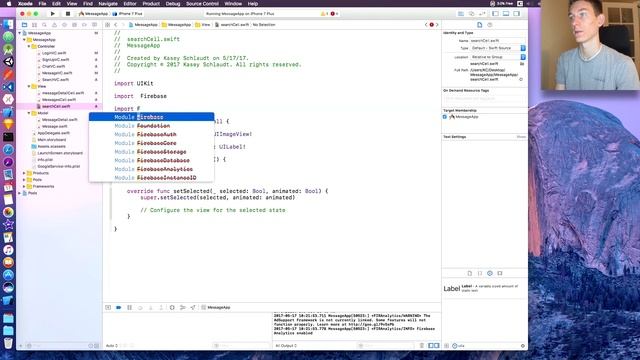The height and width of the screenshot is (360, 640).
Task: Click the Stop button in toolbar
Action: 68,13
